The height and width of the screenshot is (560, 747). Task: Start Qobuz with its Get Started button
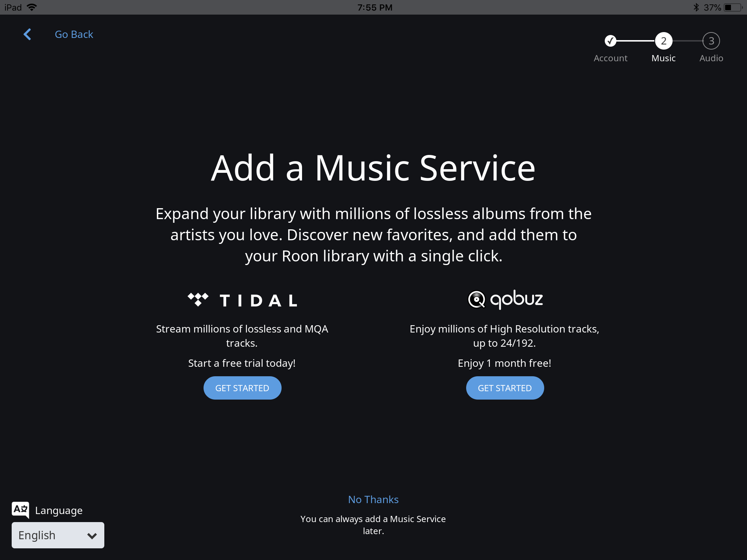tap(505, 388)
